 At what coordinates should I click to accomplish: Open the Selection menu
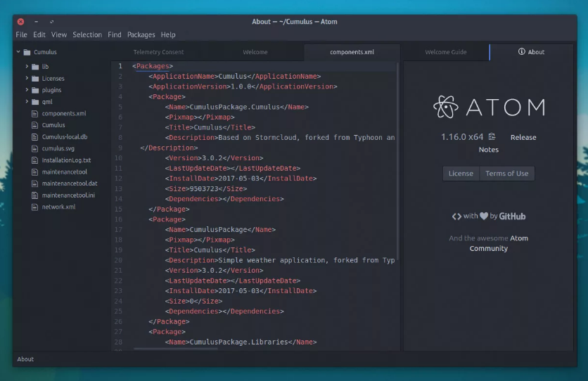point(87,34)
